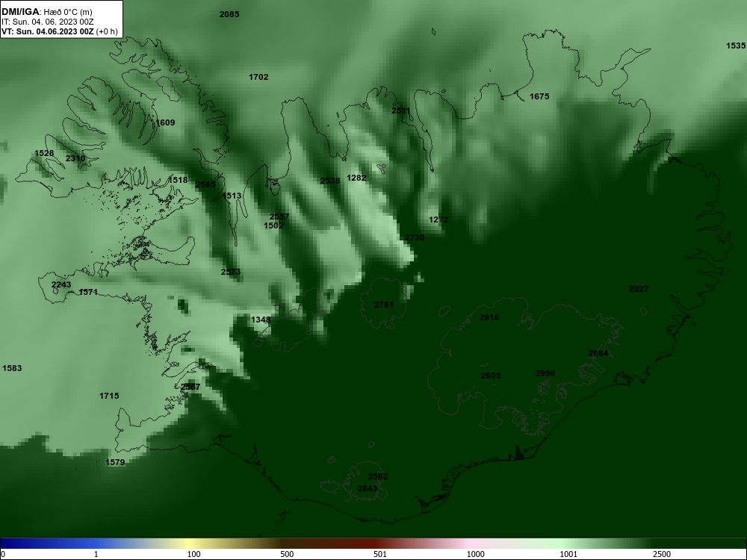
Task: Click the 2085 value near the top
Action: pyautogui.click(x=229, y=14)
